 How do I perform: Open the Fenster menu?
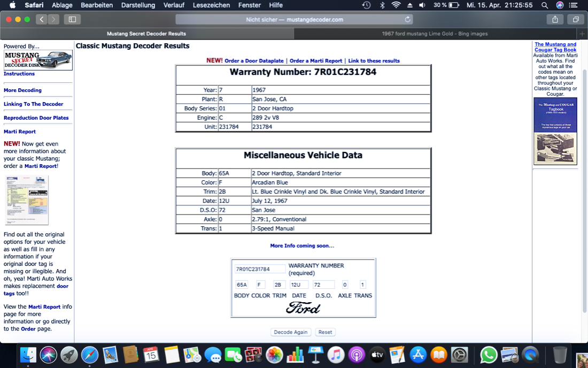pyautogui.click(x=250, y=5)
